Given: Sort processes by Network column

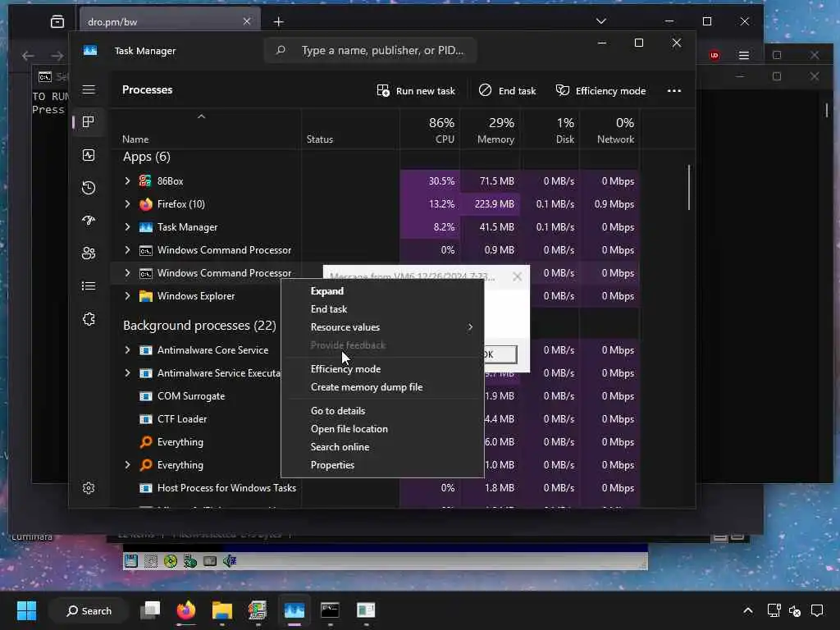Looking at the screenshot, I should (x=609, y=130).
